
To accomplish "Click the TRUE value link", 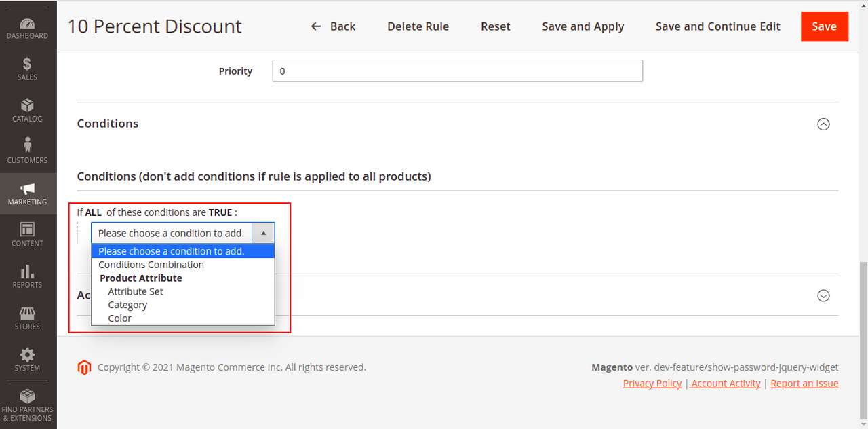I will [x=220, y=212].
